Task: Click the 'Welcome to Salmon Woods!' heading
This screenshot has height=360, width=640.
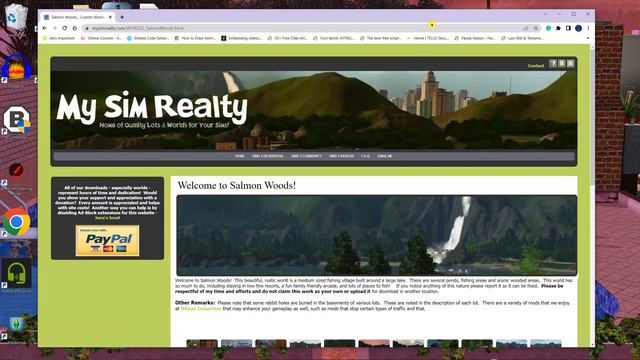Action: click(x=237, y=185)
